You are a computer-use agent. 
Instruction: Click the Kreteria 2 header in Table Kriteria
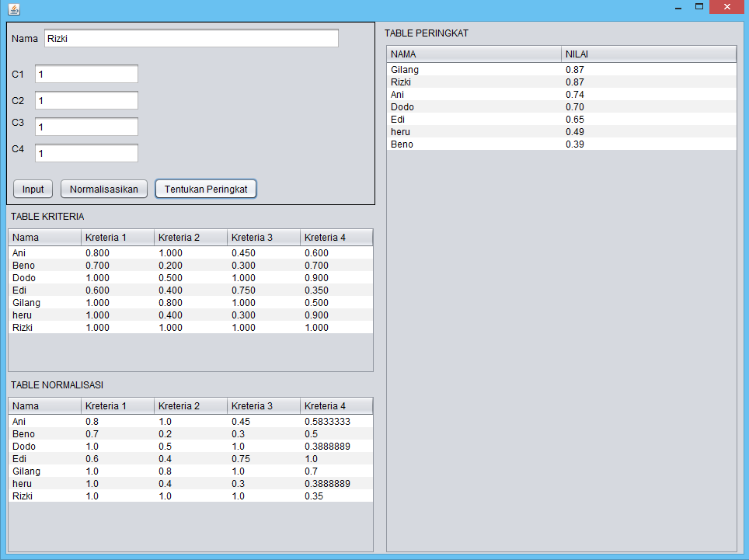click(190, 237)
